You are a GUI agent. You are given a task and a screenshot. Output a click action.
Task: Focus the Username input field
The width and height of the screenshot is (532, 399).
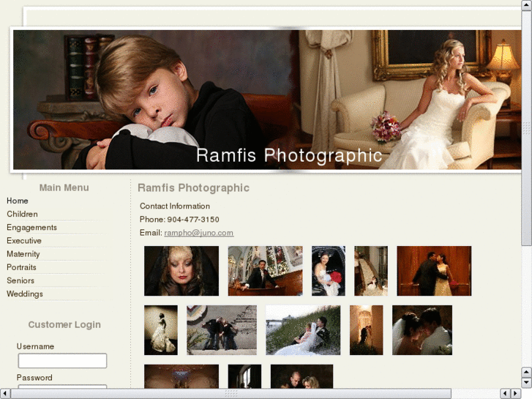(x=62, y=361)
